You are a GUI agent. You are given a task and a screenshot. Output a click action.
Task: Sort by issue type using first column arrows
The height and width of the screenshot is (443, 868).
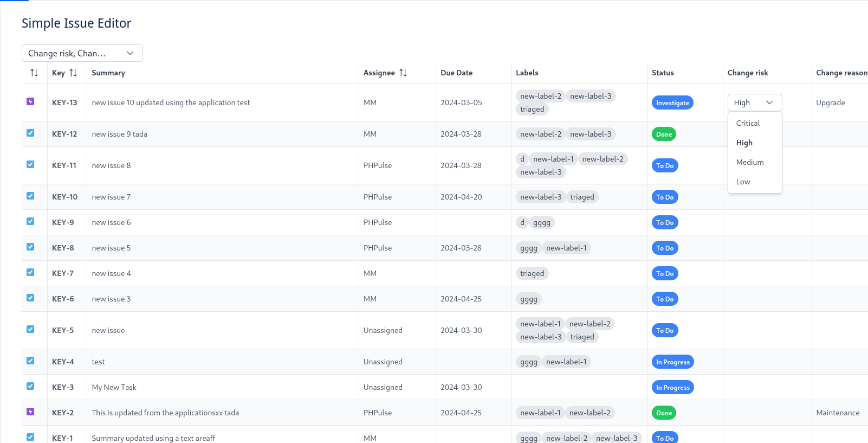click(34, 73)
